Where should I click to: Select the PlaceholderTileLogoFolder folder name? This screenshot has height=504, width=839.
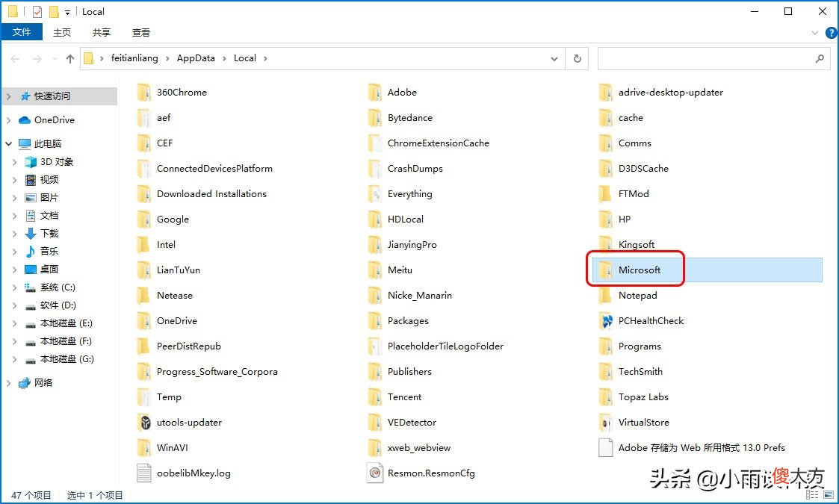click(x=446, y=346)
